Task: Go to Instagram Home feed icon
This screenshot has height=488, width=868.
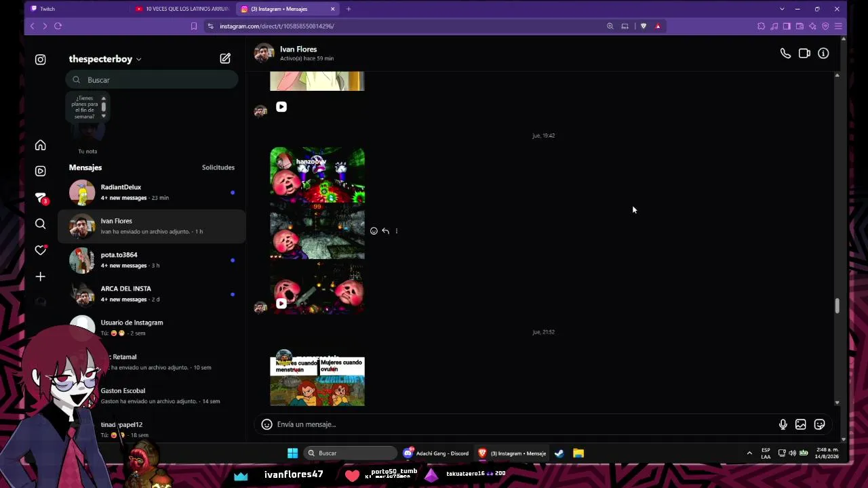Action: coord(41,145)
